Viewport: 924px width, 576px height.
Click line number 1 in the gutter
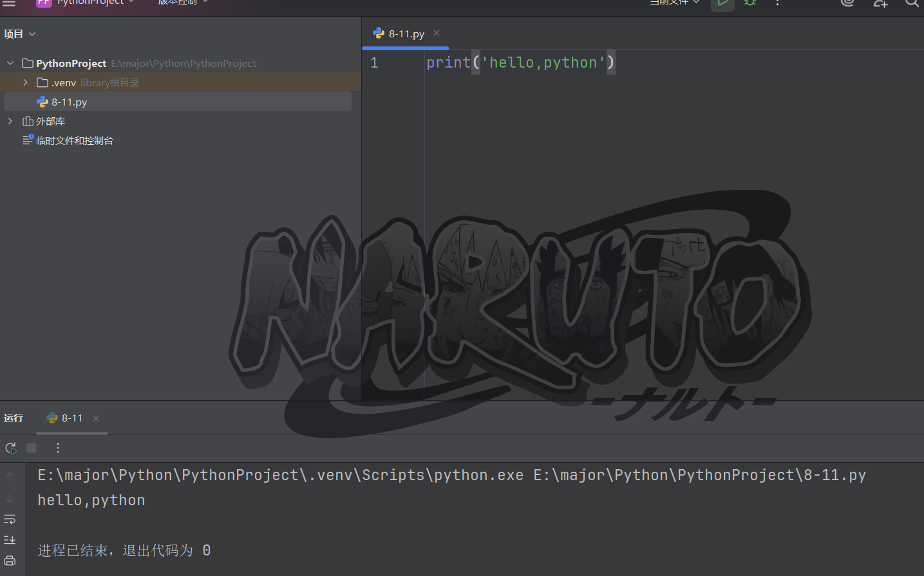pyautogui.click(x=374, y=63)
